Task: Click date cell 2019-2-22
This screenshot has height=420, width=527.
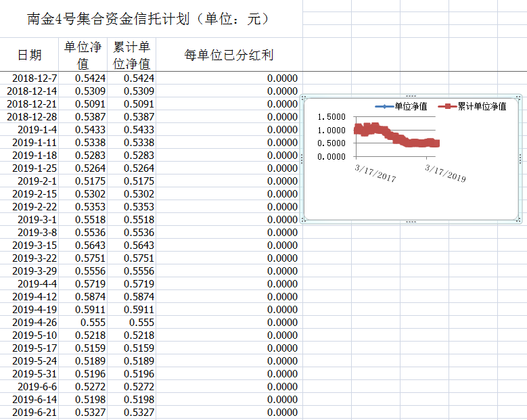Action: [x=29, y=207]
